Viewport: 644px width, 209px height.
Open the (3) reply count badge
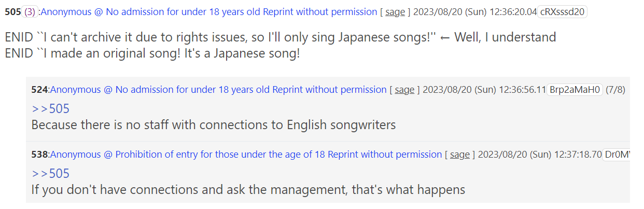pyautogui.click(x=30, y=12)
